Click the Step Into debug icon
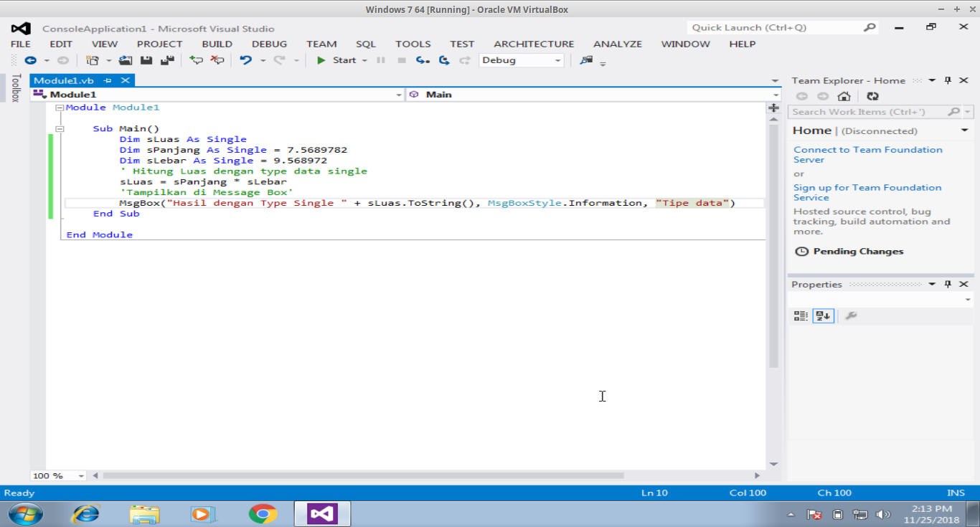 click(423, 60)
